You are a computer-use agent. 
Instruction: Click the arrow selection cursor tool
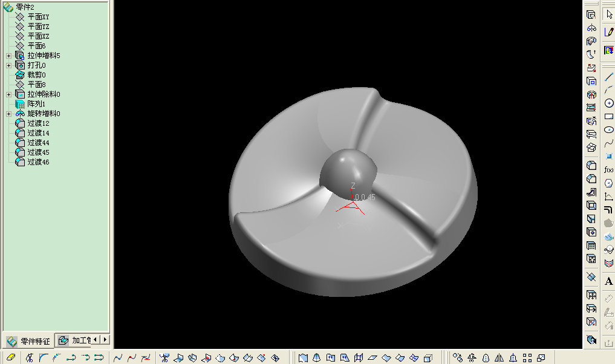coord(609,15)
